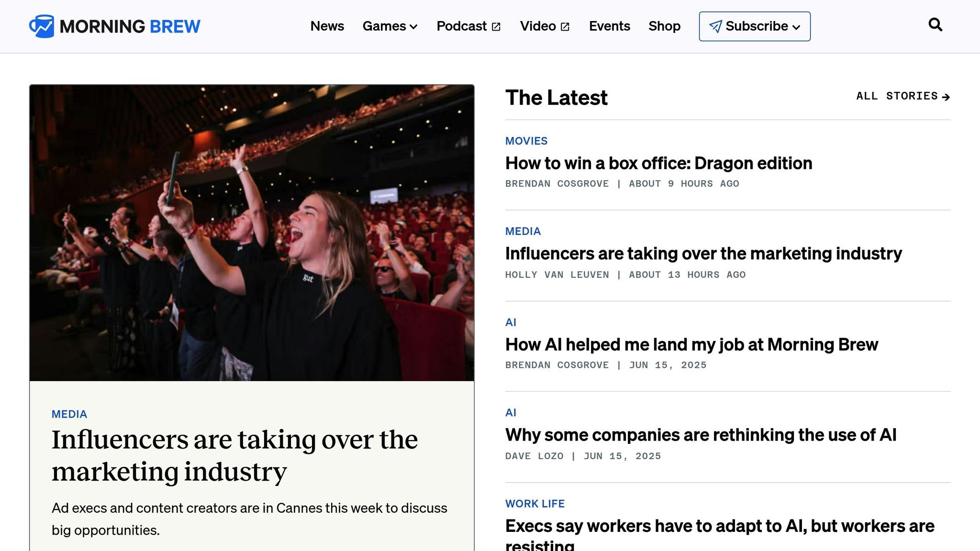The height and width of the screenshot is (551, 980).
Task: Open the Dragon edition box office story
Action: click(x=658, y=164)
